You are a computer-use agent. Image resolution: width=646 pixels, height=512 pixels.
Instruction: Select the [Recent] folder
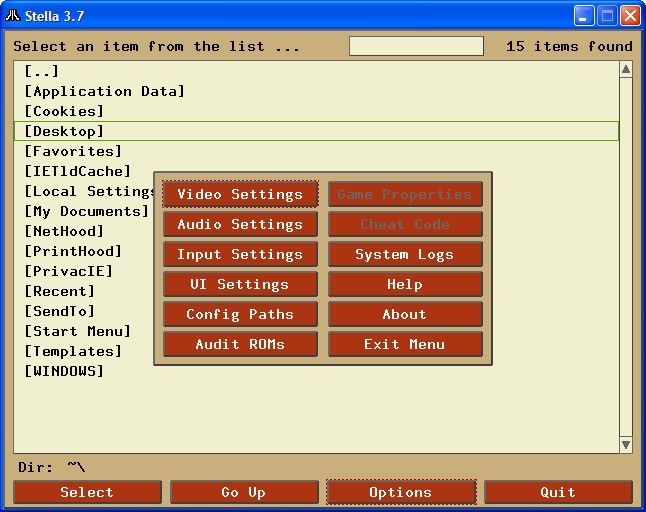(60, 291)
